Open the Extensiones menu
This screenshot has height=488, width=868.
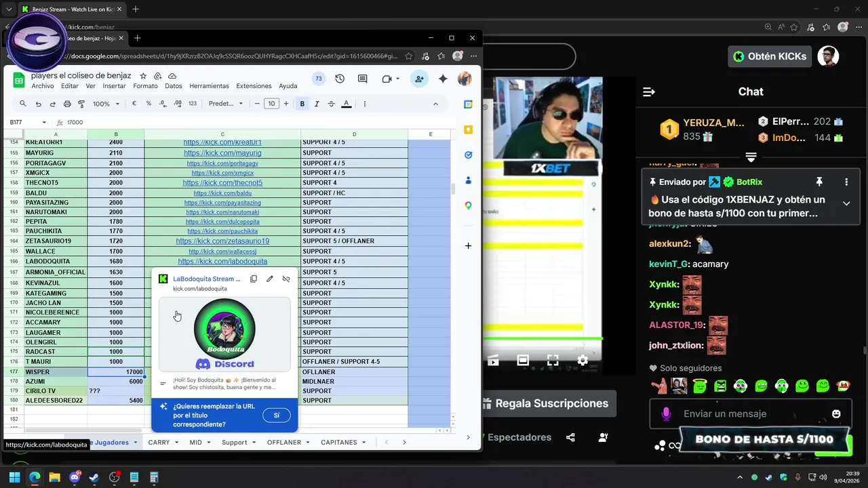click(x=254, y=86)
